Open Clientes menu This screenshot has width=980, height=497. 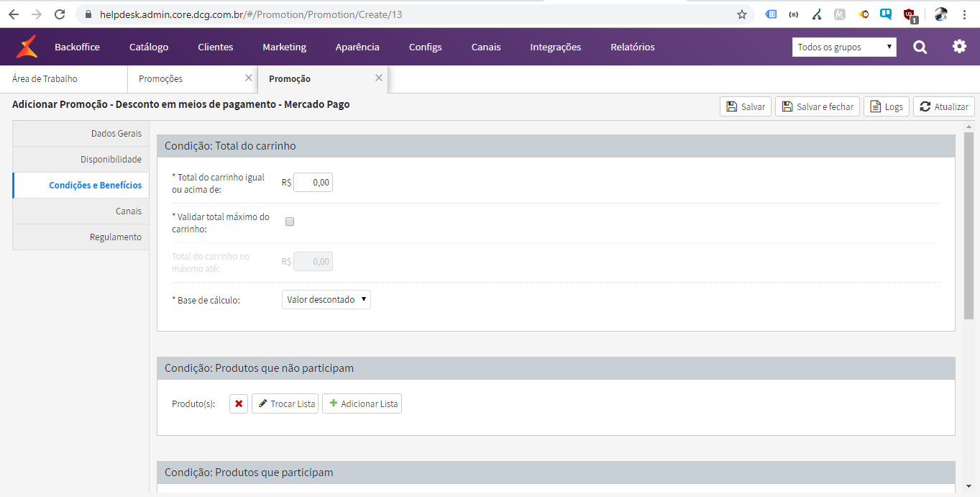pyautogui.click(x=216, y=47)
